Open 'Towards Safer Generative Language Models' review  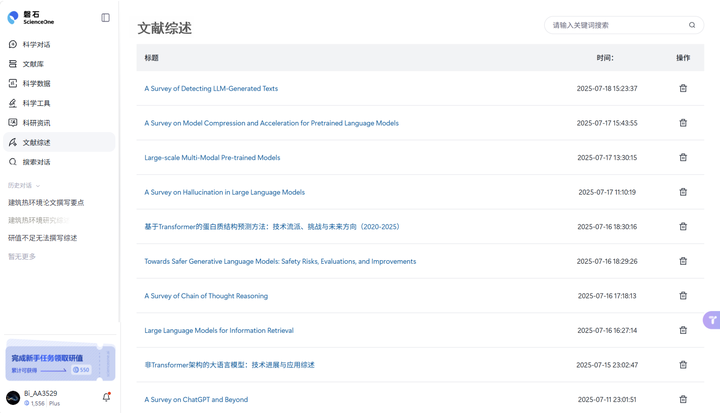[x=280, y=261]
